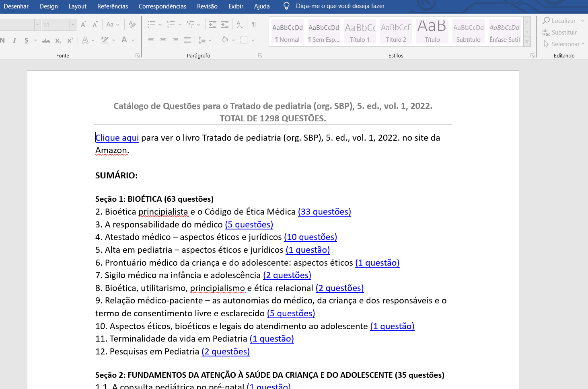Screen dimensions: 588x389
Task: Apply the Subtítulo style
Action: click(469, 31)
